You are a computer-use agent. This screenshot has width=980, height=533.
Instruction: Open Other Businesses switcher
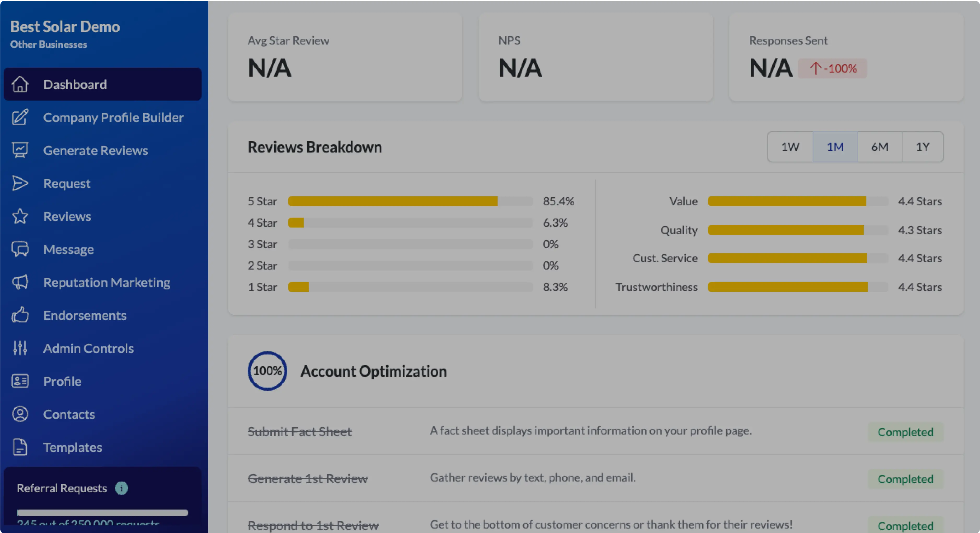pyautogui.click(x=48, y=44)
